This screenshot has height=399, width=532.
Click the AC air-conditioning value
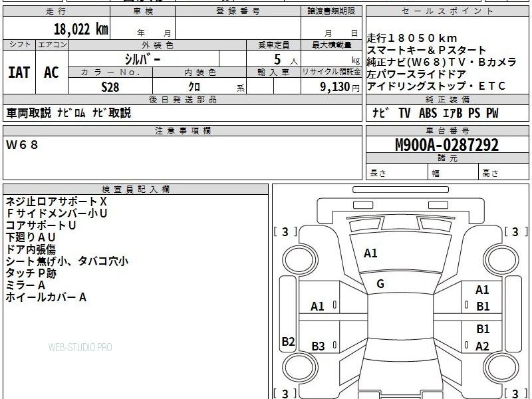pyautogui.click(x=52, y=72)
